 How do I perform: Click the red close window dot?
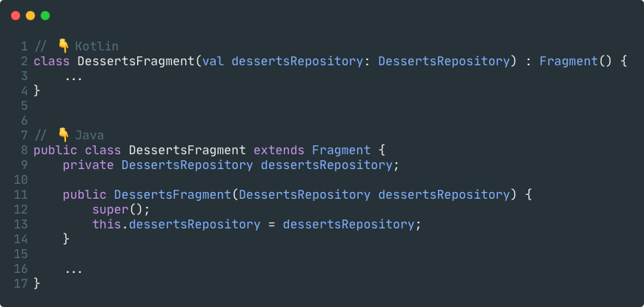[x=16, y=15]
